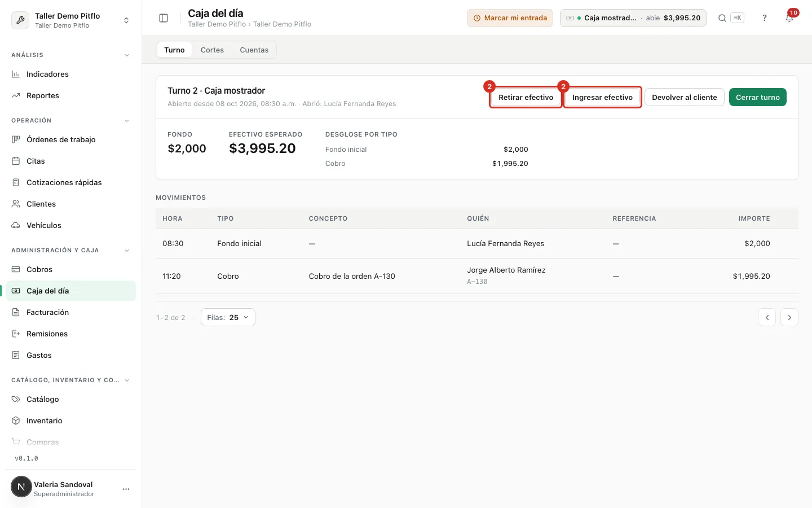Click Ingresar efectivo button
This screenshot has height=508, width=812.
(x=602, y=97)
